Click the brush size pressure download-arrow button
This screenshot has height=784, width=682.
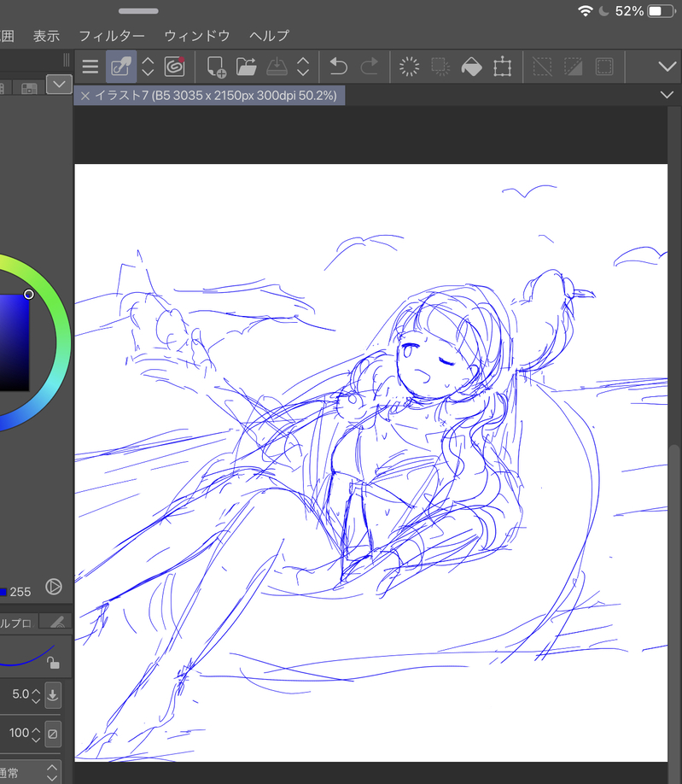pyautogui.click(x=52, y=695)
